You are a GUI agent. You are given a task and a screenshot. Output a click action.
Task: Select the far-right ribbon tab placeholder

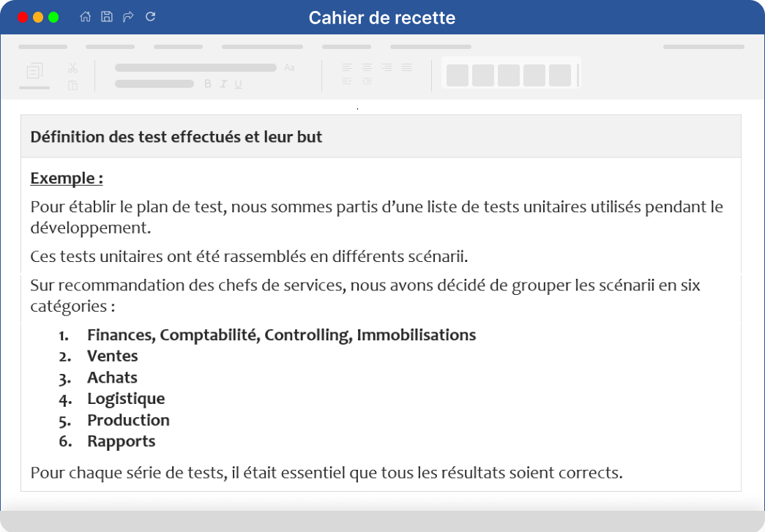704,47
